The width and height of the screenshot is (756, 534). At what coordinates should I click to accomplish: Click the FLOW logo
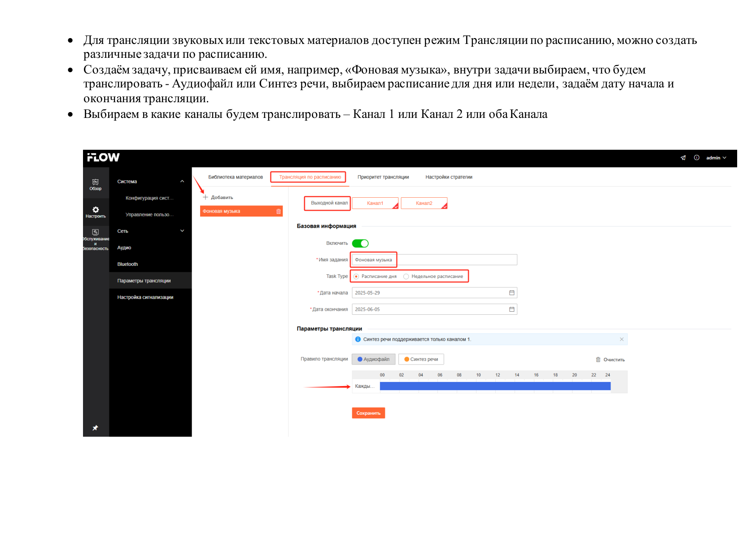click(103, 157)
